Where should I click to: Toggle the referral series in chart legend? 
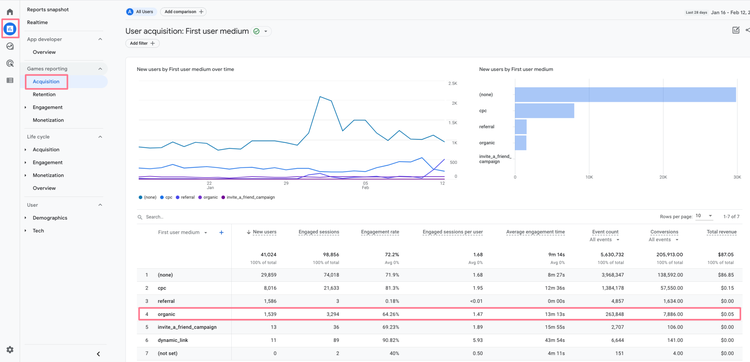[185, 197]
